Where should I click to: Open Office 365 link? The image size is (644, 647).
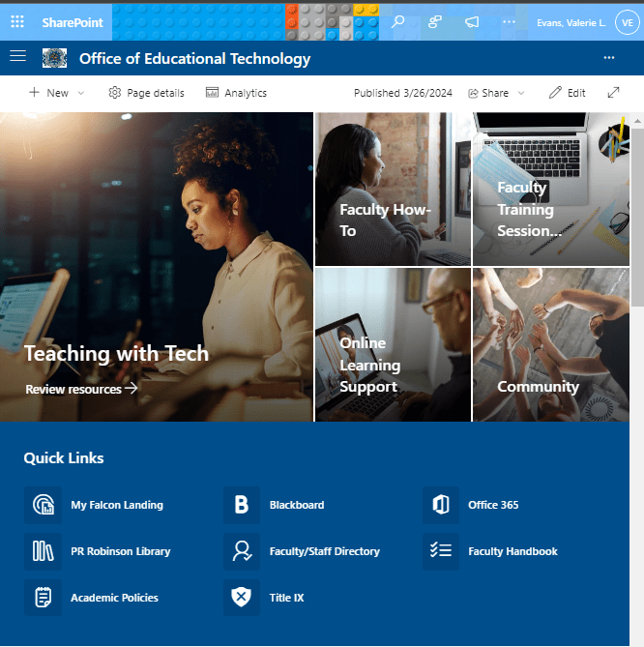[x=493, y=505]
